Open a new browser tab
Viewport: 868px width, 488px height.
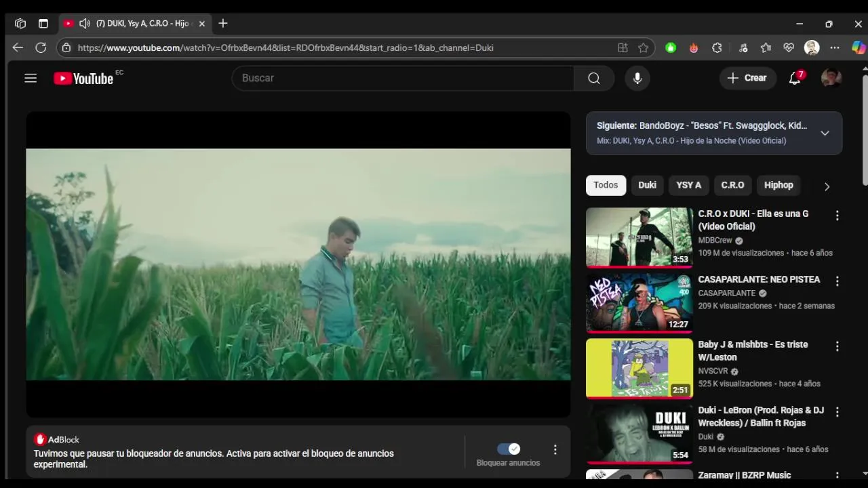223,24
